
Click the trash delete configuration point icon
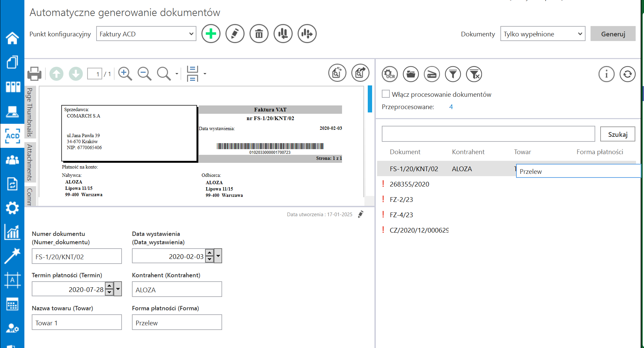(259, 34)
